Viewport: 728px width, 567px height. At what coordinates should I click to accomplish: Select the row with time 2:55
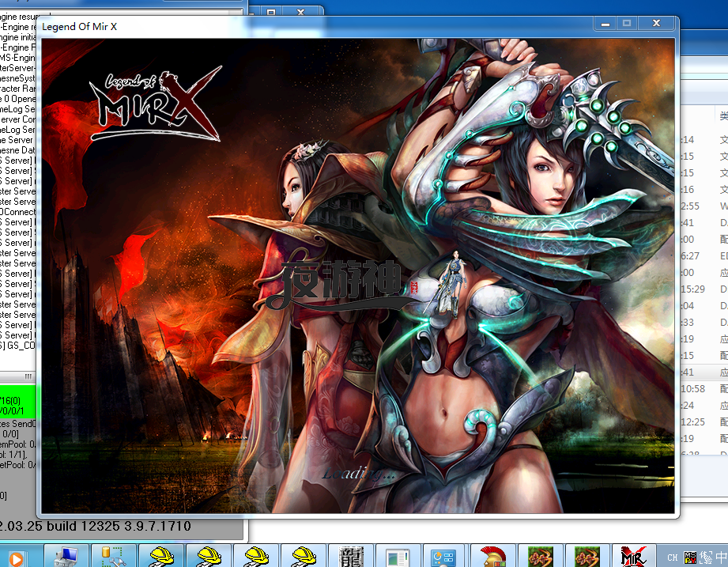tap(703, 206)
